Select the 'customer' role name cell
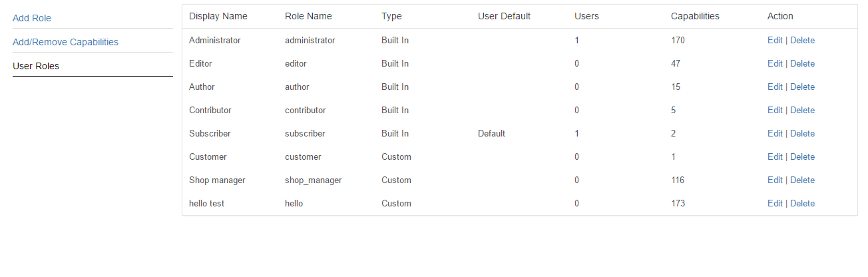 (x=303, y=156)
